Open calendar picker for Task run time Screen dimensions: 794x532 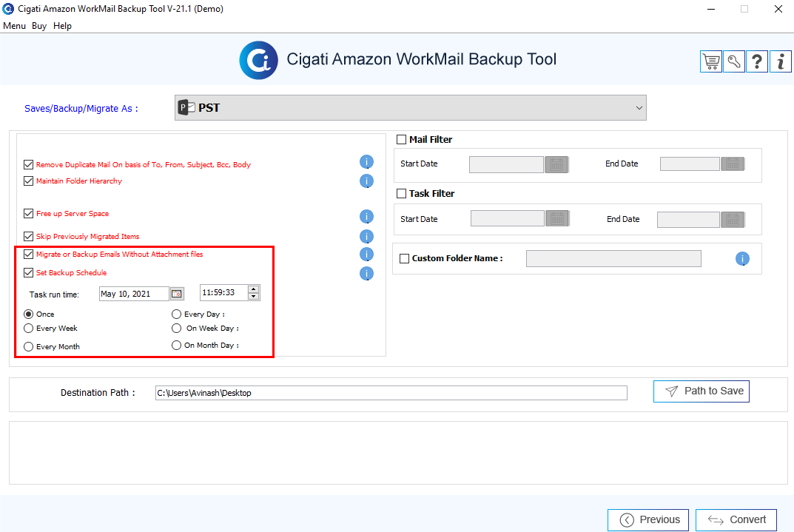[x=177, y=294]
